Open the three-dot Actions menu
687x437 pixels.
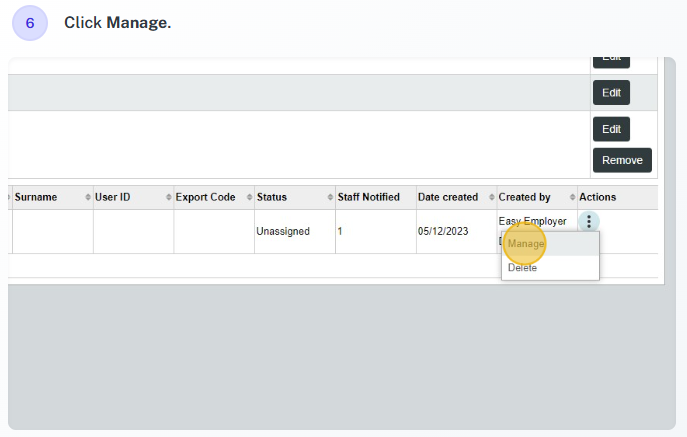pos(588,221)
